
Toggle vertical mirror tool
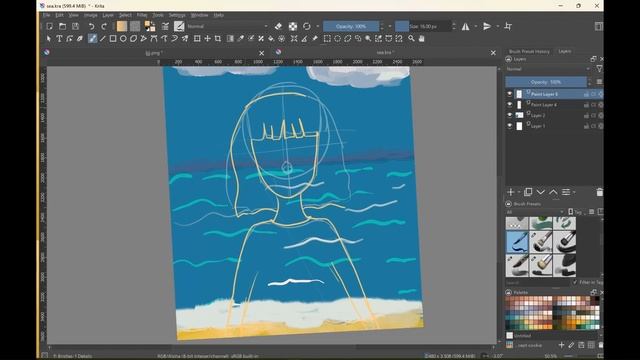click(487, 26)
